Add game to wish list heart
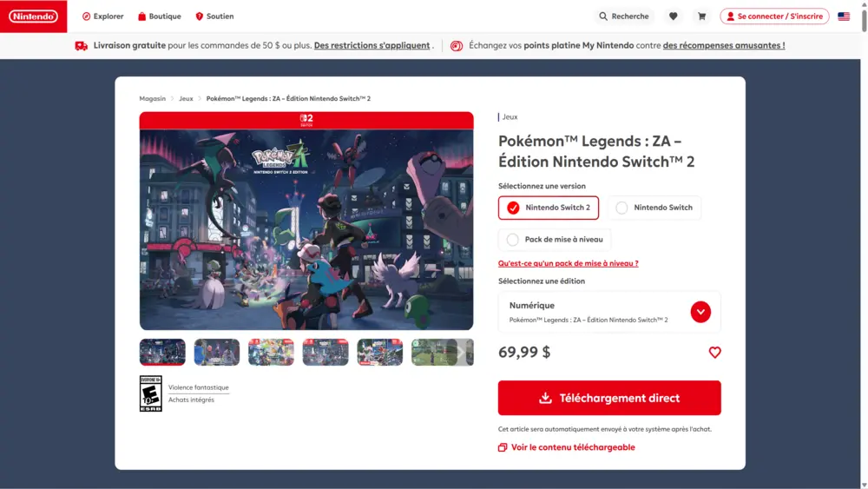868x489 pixels. pyautogui.click(x=714, y=353)
